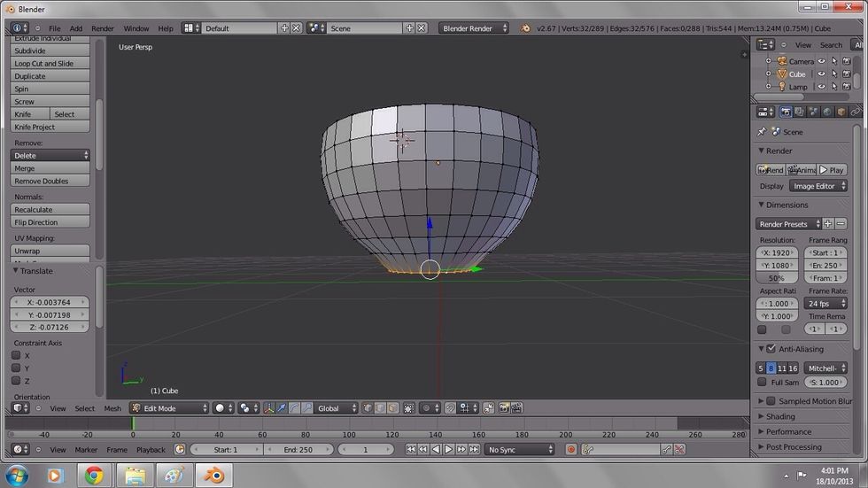Image resolution: width=868 pixels, height=488 pixels.
Task: Collapse the Dimensions panel
Action: coord(761,205)
